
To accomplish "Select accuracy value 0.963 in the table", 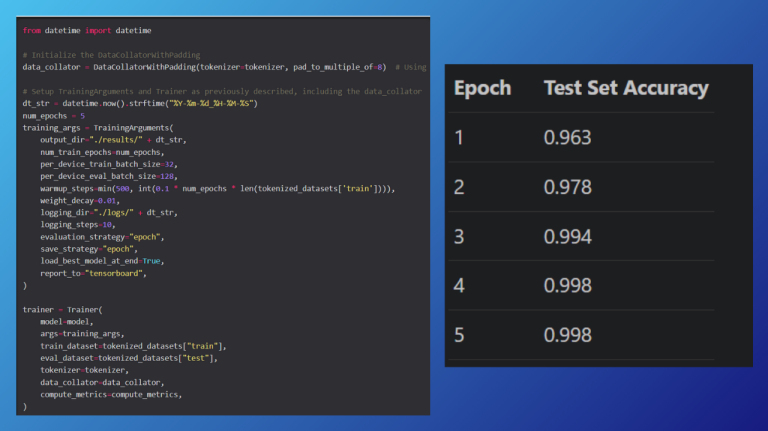I will (x=567, y=138).
